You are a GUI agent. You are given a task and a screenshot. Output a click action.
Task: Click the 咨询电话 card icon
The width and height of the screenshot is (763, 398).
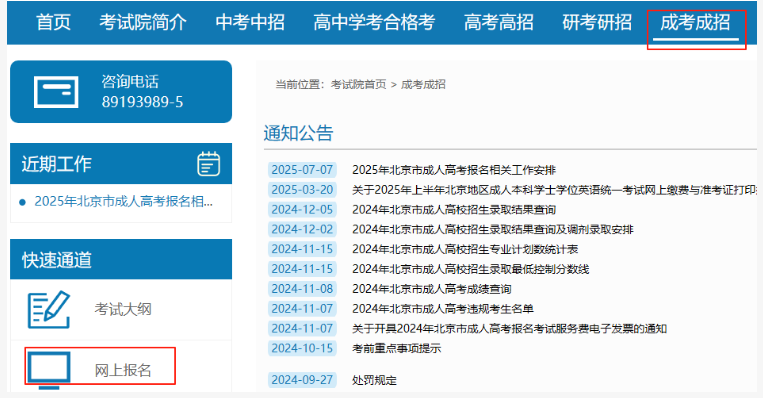coord(56,92)
